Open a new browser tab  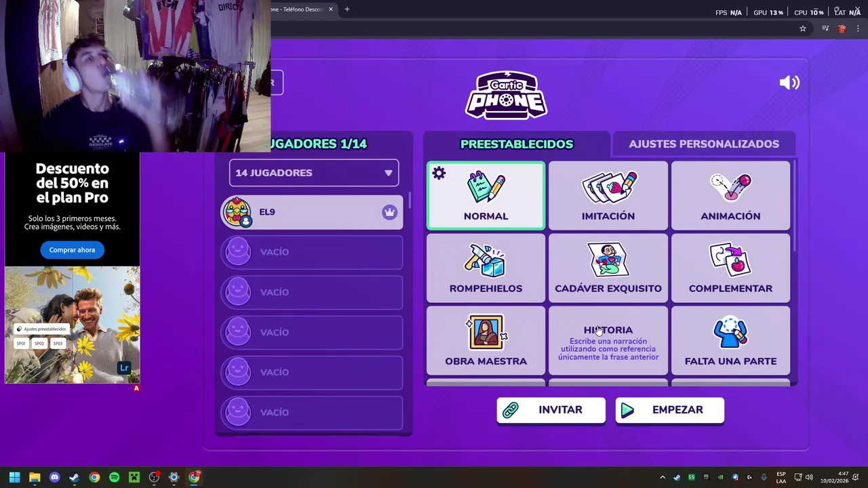click(x=347, y=9)
